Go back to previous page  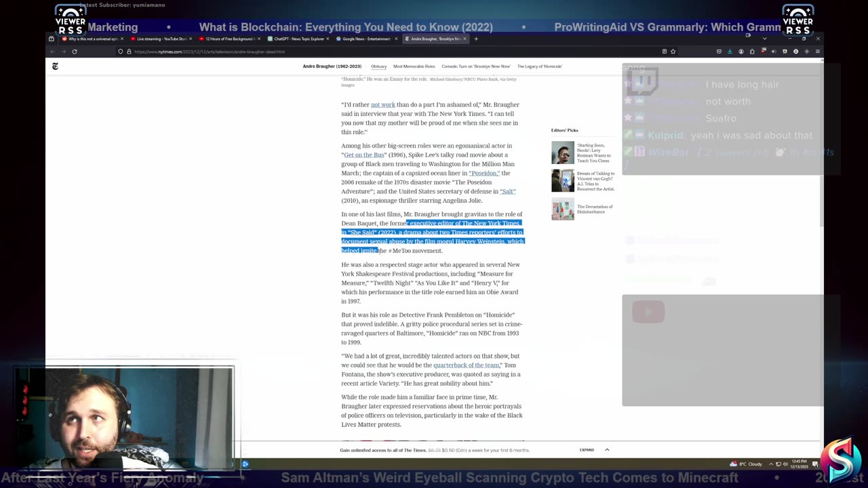(x=52, y=52)
